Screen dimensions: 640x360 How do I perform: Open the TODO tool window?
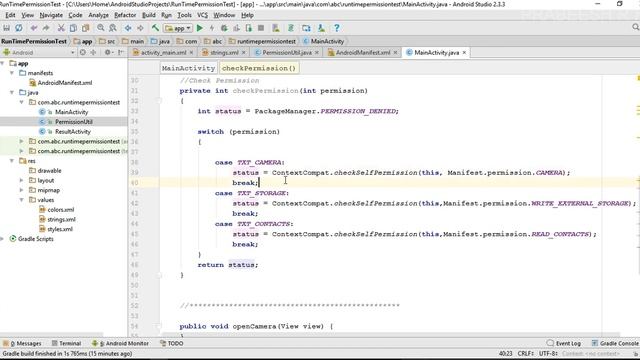point(172,343)
